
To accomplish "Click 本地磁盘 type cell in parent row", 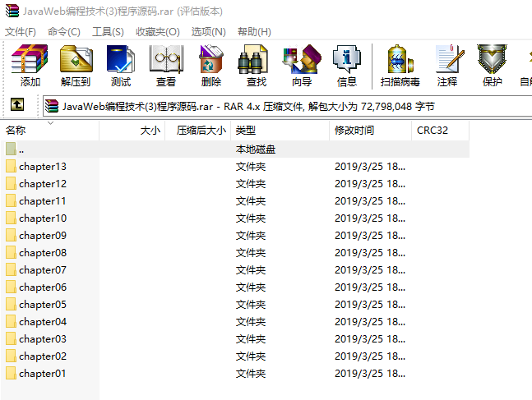I will [256, 149].
